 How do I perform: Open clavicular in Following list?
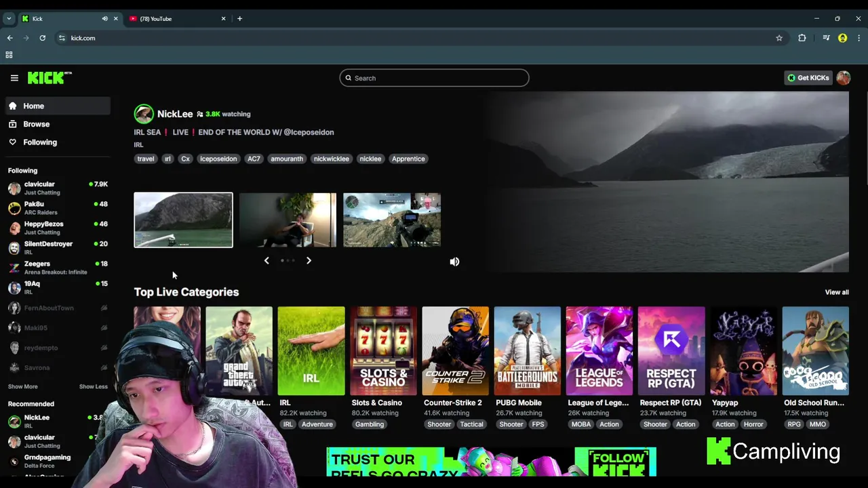click(x=58, y=188)
